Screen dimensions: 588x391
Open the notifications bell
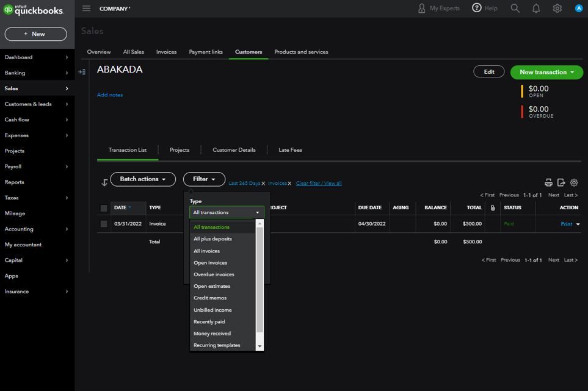pos(536,9)
